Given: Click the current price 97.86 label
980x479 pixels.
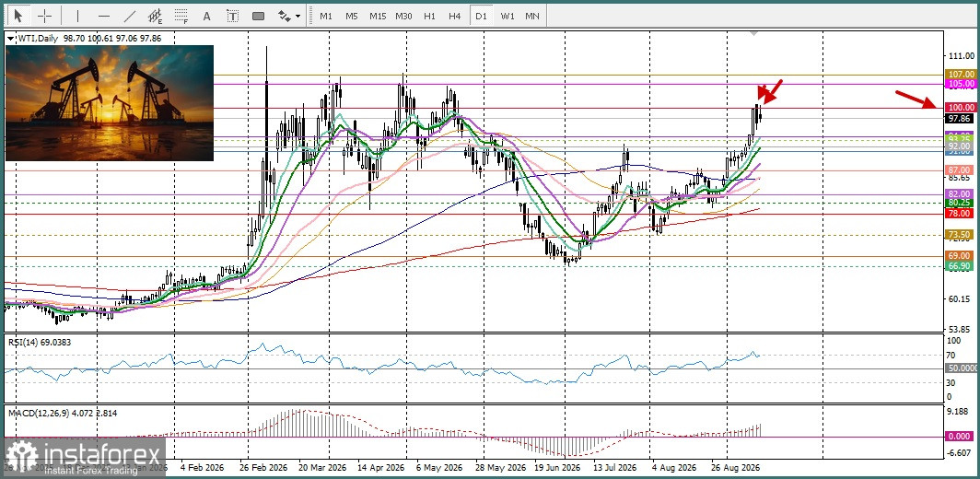Looking at the screenshot, I should pos(961,118).
